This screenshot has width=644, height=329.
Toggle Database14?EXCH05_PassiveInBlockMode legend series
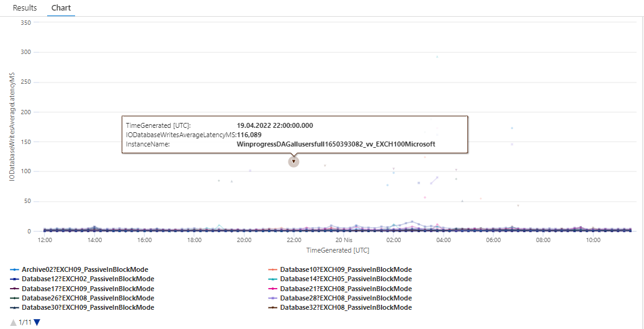[x=339, y=279]
